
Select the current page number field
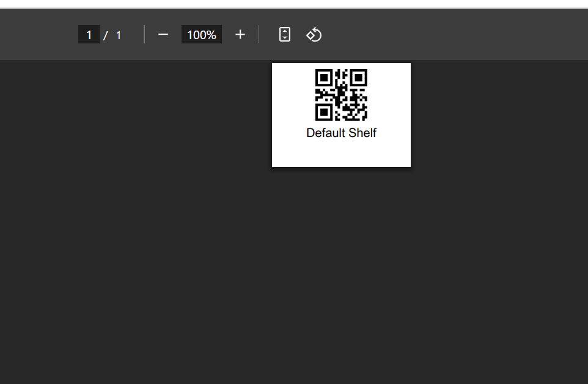89,34
